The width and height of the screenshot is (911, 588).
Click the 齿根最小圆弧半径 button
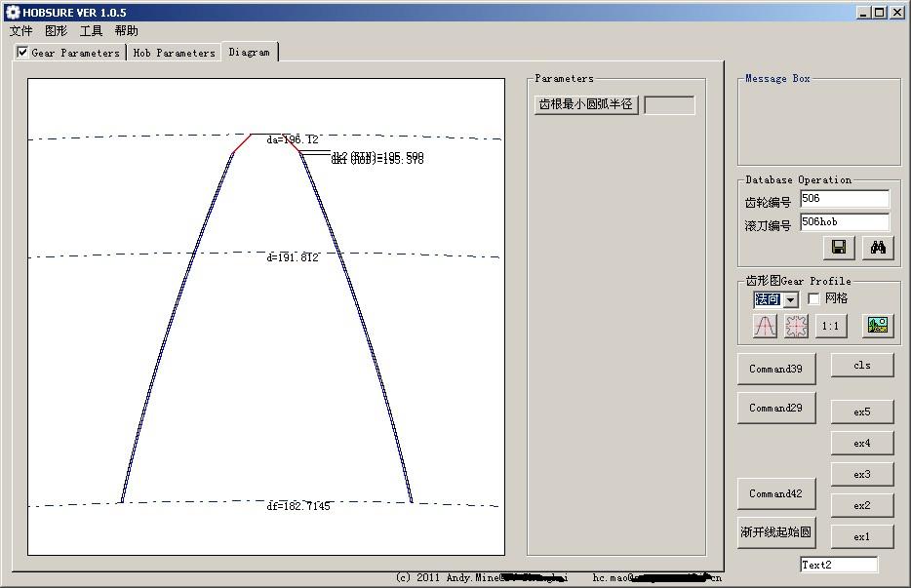tap(585, 104)
